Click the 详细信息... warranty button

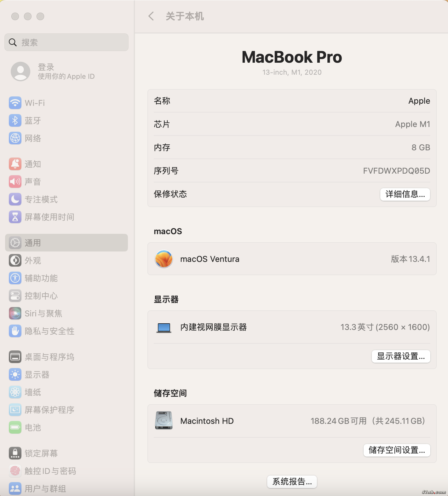pos(405,194)
